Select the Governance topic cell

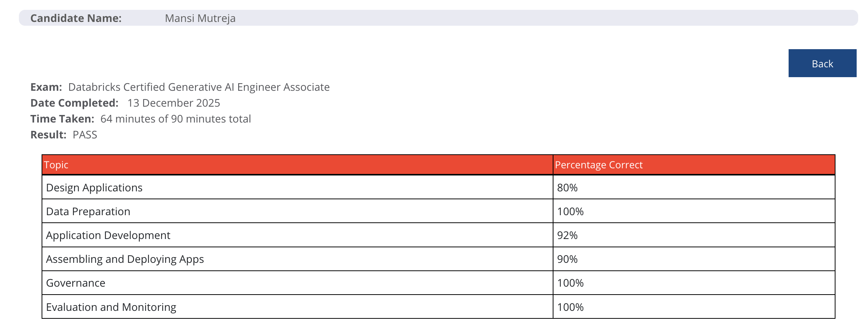coord(76,283)
